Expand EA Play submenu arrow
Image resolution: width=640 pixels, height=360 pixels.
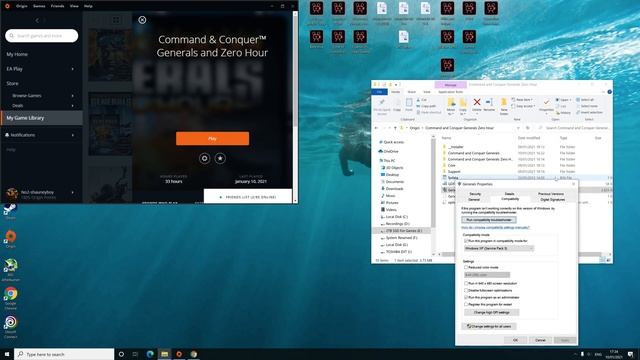[73, 69]
